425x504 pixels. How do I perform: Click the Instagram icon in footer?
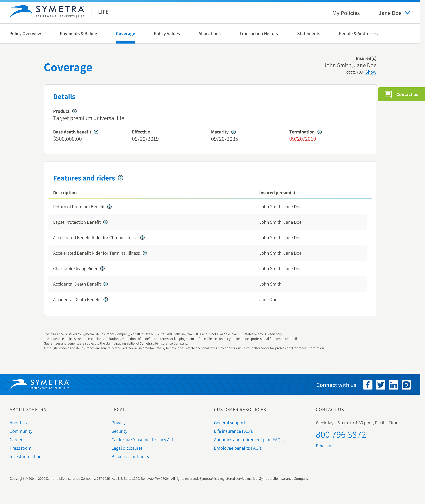coord(406,385)
